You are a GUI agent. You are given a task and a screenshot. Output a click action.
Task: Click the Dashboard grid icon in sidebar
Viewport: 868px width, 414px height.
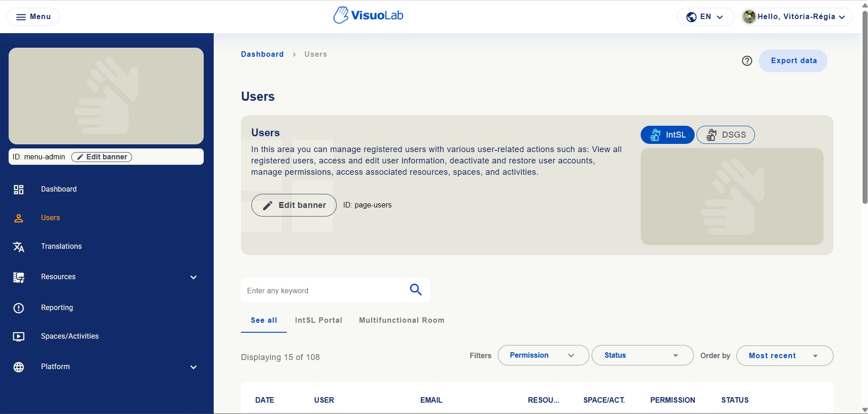19,189
